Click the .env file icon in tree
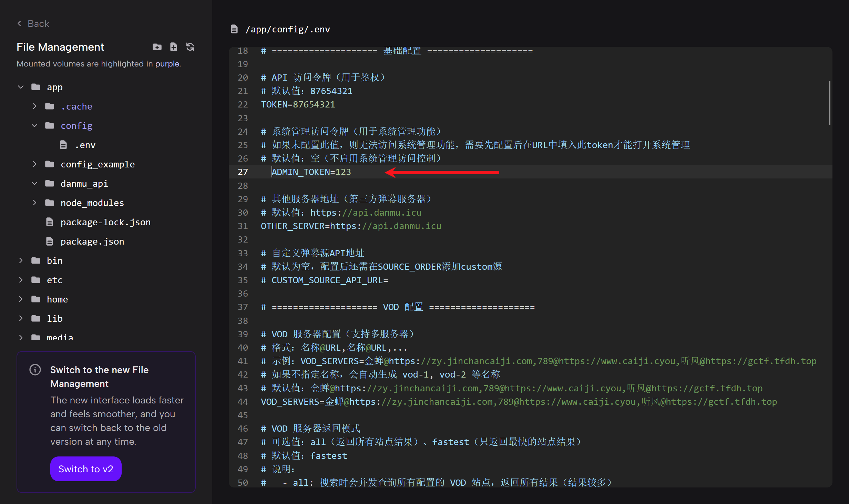This screenshot has width=849, height=504. coord(63,145)
